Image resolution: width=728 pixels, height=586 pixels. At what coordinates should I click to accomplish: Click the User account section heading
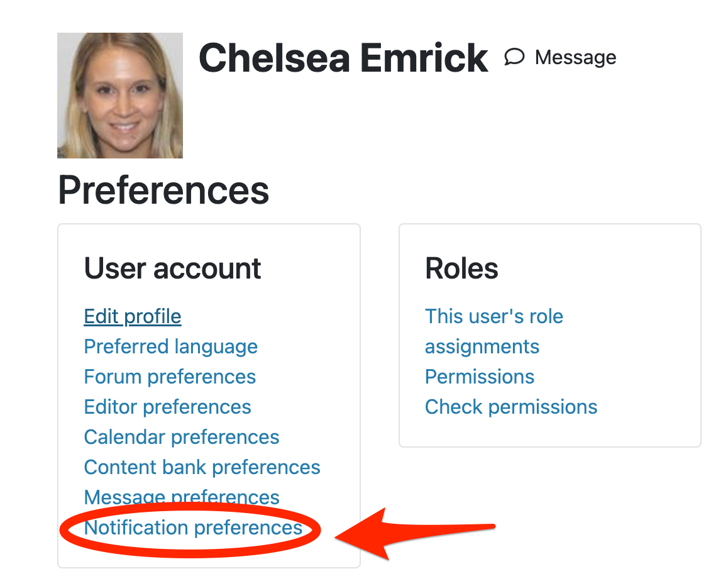click(x=172, y=268)
